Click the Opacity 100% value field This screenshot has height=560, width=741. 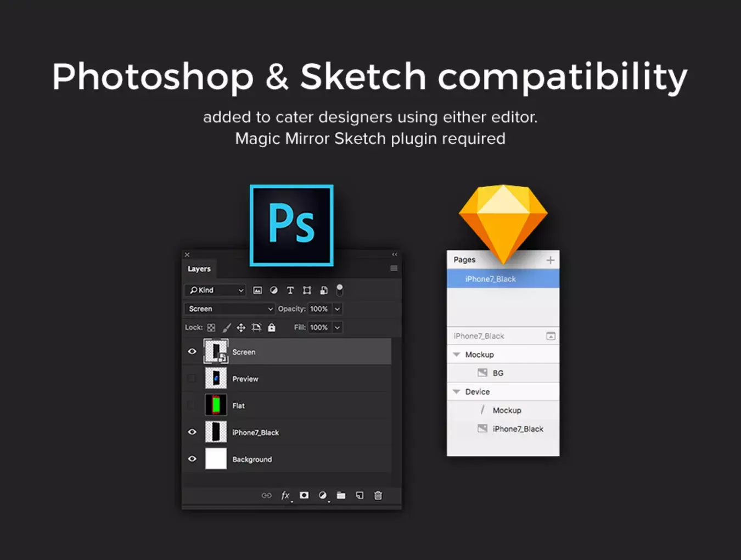coord(319,309)
